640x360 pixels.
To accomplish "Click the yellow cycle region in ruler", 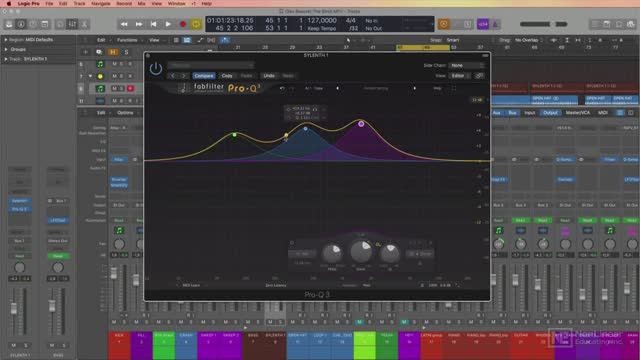I will [x=423, y=47].
